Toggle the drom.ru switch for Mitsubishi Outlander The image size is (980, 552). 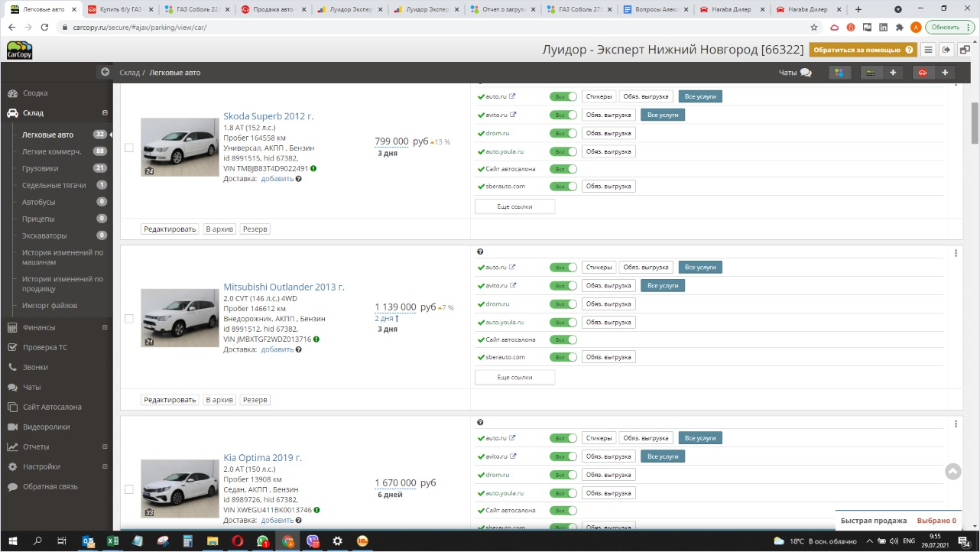[x=563, y=304]
